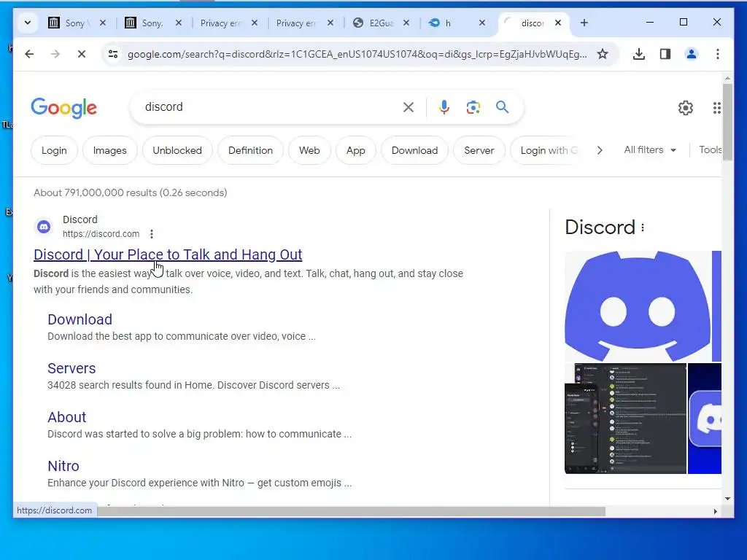Close the second Privacy error tab
Screen dimensions: 747x560
click(x=330, y=23)
